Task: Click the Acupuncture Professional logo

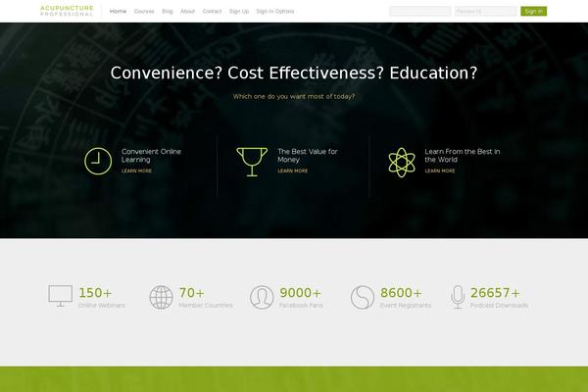Action: click(x=67, y=11)
